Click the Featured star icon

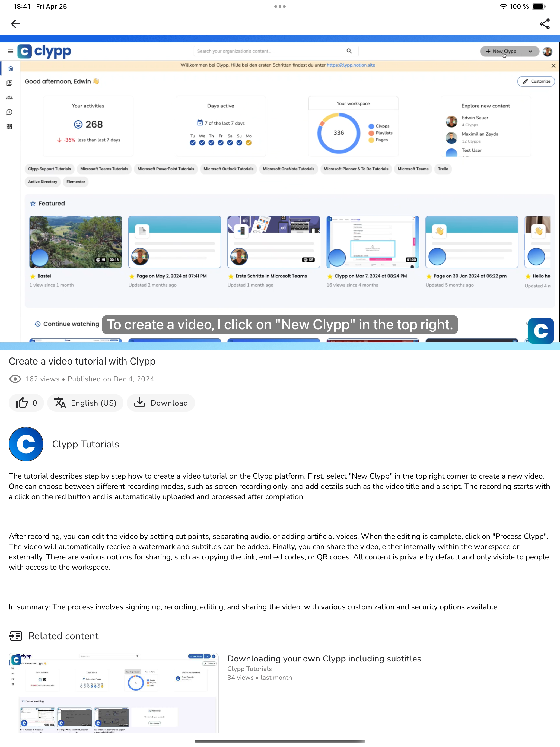(33, 204)
